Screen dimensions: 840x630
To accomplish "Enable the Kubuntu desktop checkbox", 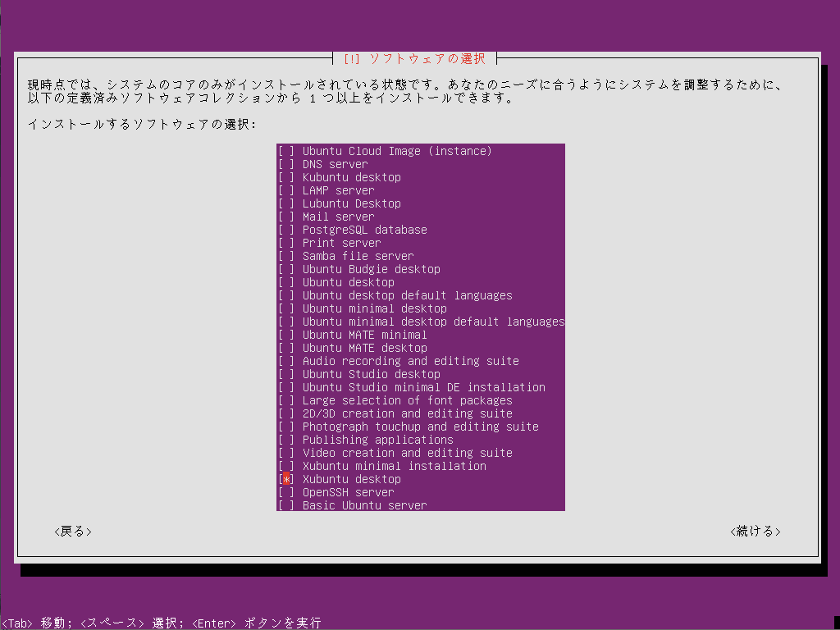I will tap(286, 177).
